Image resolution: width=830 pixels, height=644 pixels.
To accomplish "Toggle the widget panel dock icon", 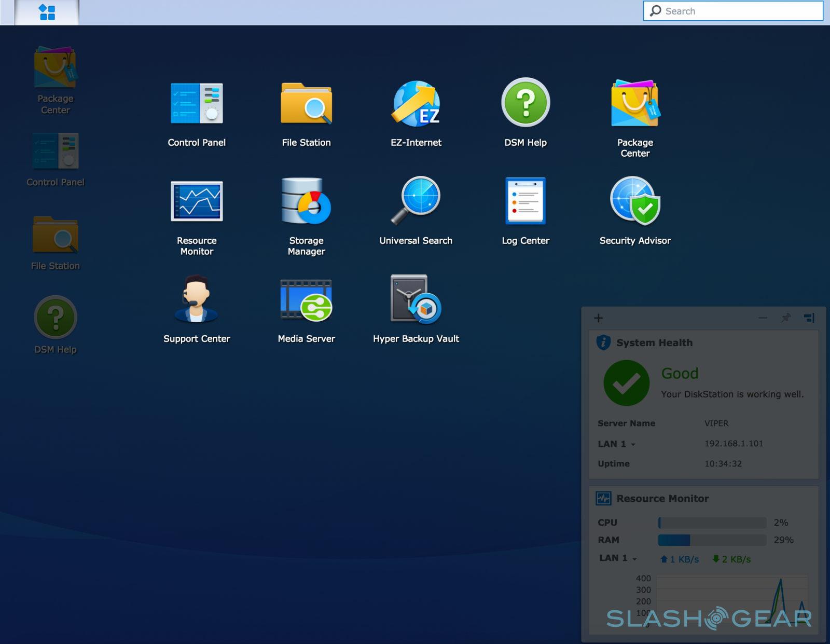I will 809,318.
